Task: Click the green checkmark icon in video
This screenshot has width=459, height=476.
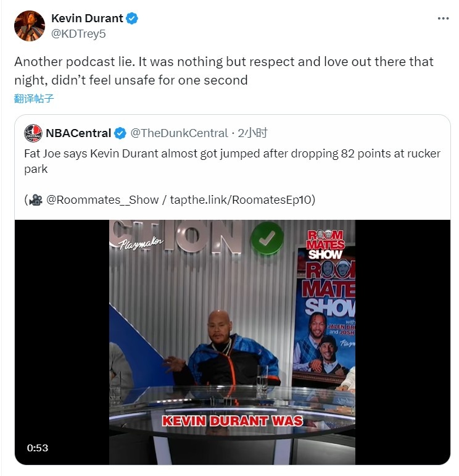Action: click(x=267, y=238)
